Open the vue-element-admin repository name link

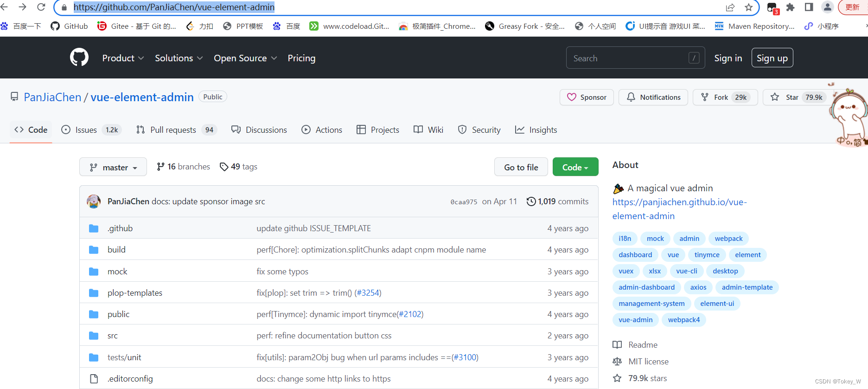[x=142, y=97]
